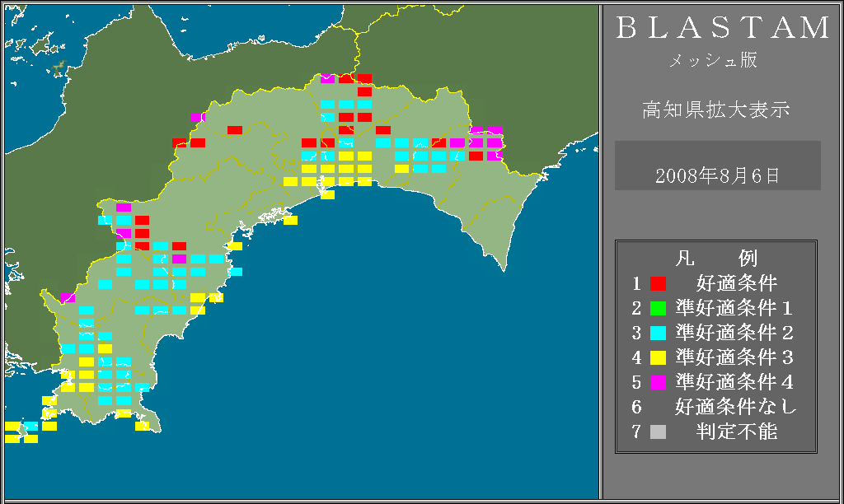Click the 高知県拡大表示 heading
The image size is (844, 504).
click(716, 110)
